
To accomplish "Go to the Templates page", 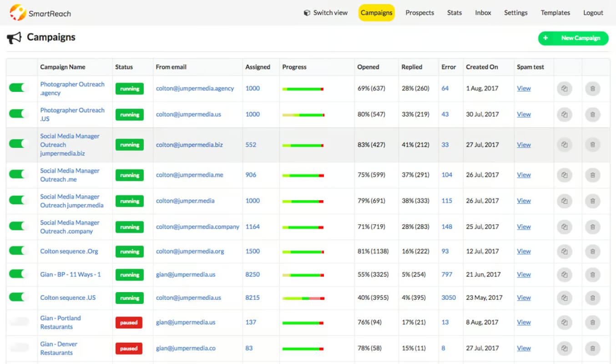I will point(555,13).
